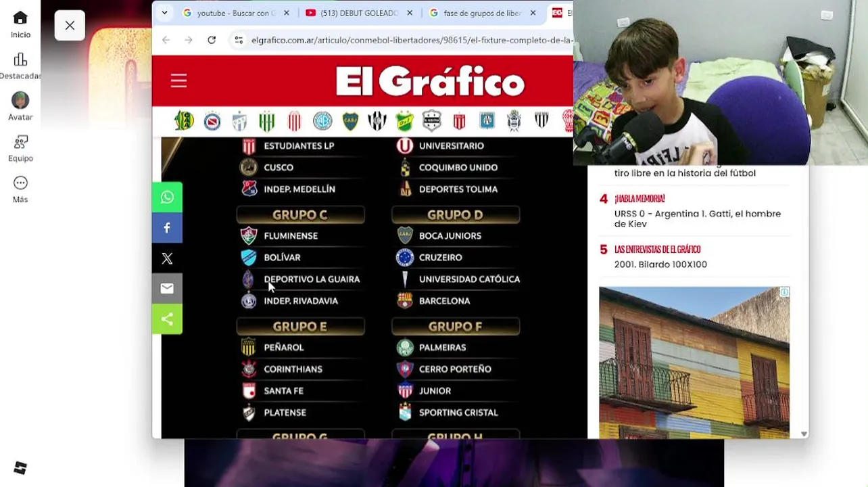Click the elgrafico.com.ar address bar
This screenshot has width=868, height=487.
coord(411,40)
